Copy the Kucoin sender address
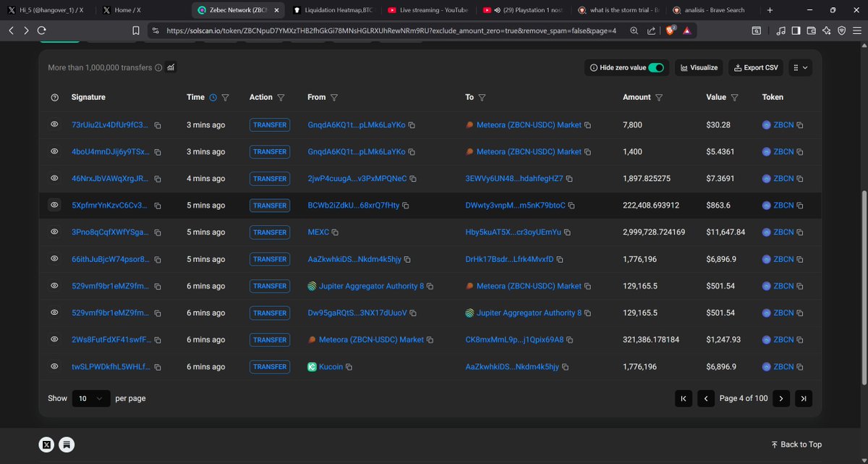868x464 pixels. 349,367
